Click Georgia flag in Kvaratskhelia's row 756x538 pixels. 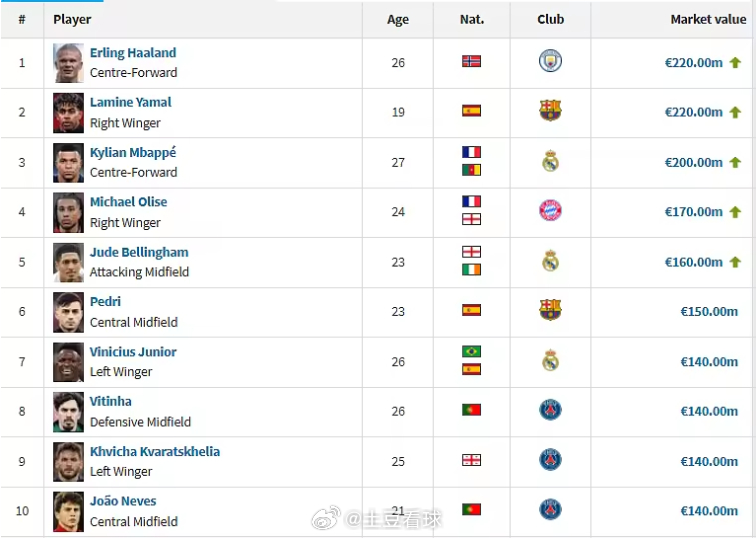tap(471, 460)
